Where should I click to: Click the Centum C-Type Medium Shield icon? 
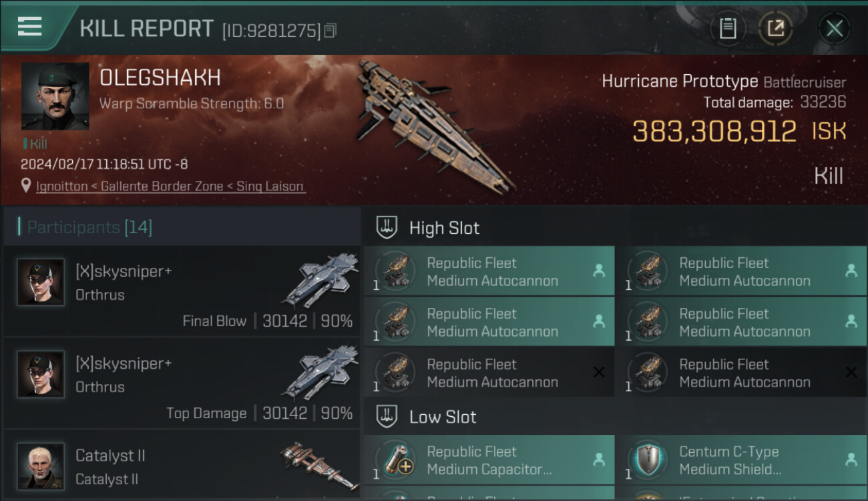pos(647,461)
